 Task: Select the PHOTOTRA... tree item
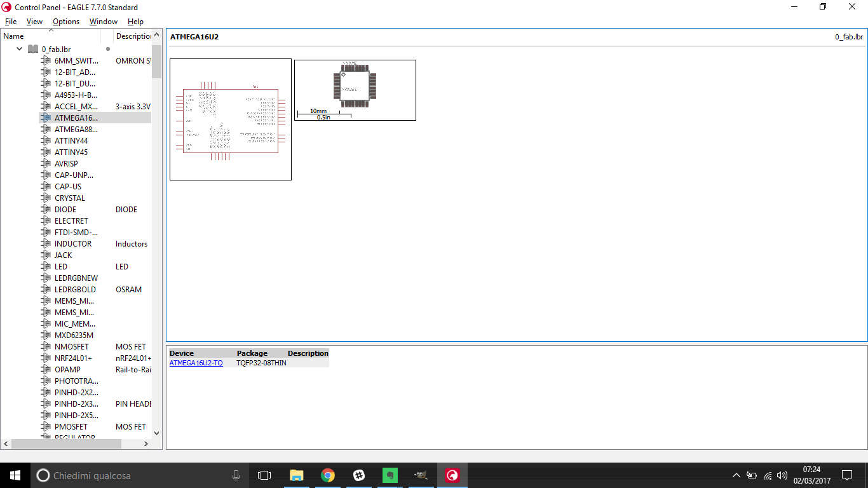(x=76, y=381)
